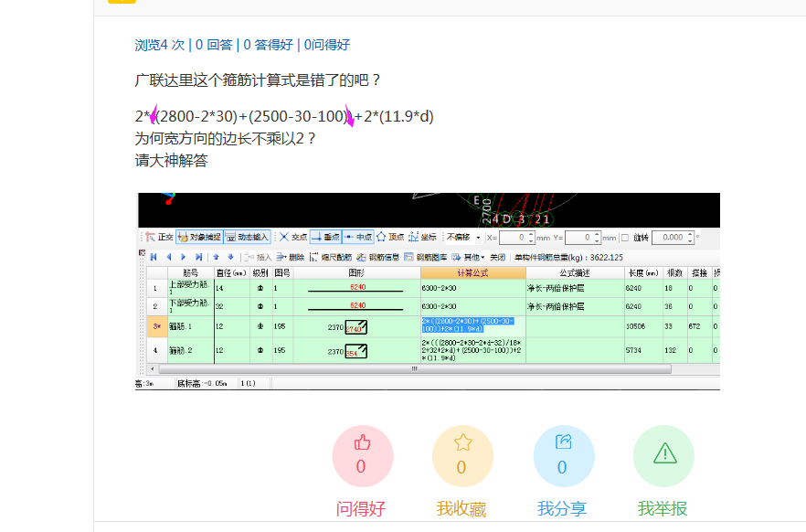
Task: Toggle 中点 midpoint snap
Action: tap(358, 237)
